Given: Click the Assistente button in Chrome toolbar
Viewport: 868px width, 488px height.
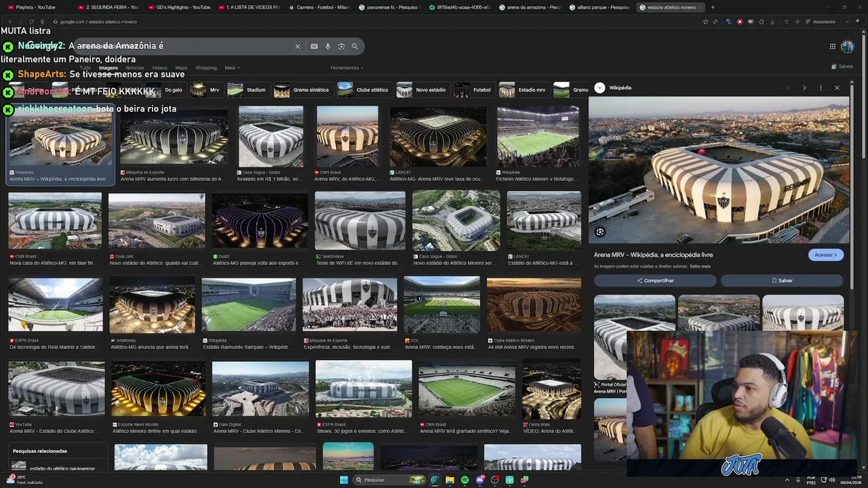Looking at the screenshot, I should pyautogui.click(x=821, y=22).
